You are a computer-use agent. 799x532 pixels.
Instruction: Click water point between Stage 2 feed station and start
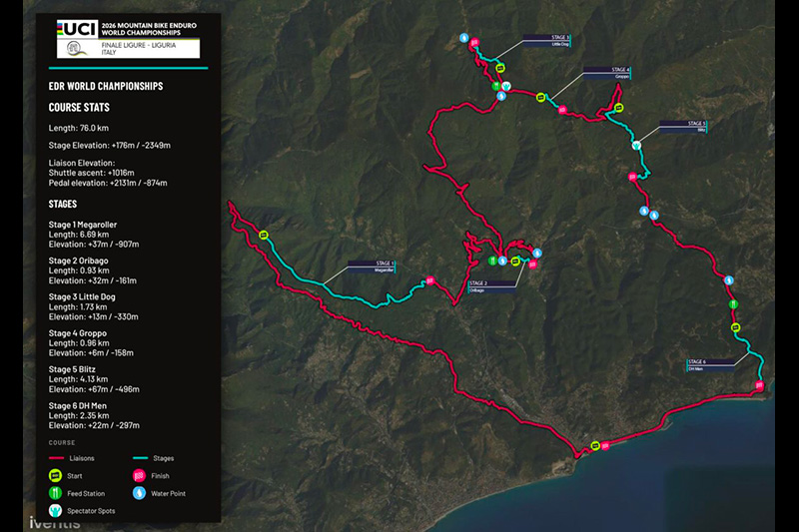pyautogui.click(x=503, y=261)
